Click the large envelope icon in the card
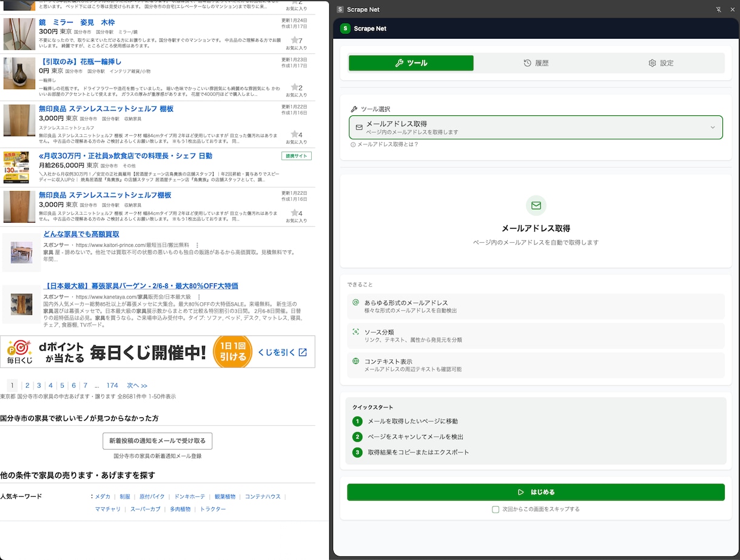Image resolution: width=740 pixels, height=560 pixels. pos(536,206)
